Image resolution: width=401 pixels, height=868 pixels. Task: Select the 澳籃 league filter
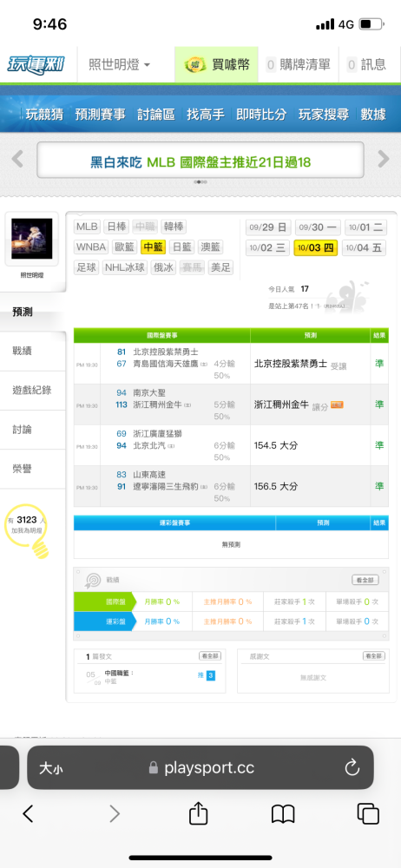click(x=210, y=247)
